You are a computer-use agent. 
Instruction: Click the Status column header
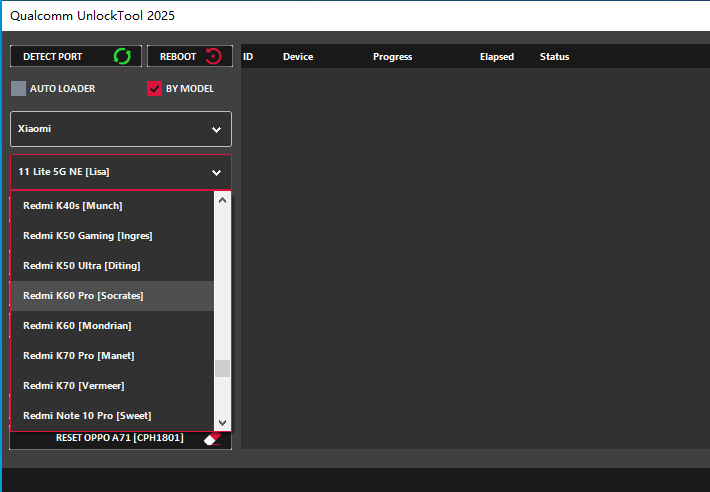coord(554,57)
